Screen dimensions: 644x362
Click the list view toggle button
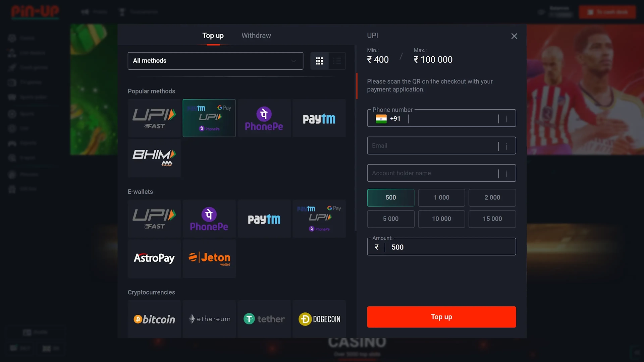tap(337, 61)
